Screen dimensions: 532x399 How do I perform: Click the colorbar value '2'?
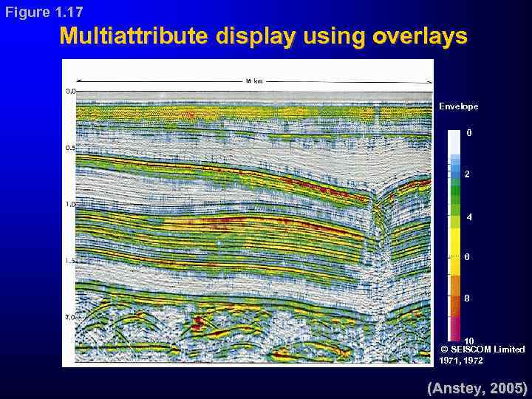click(467, 174)
